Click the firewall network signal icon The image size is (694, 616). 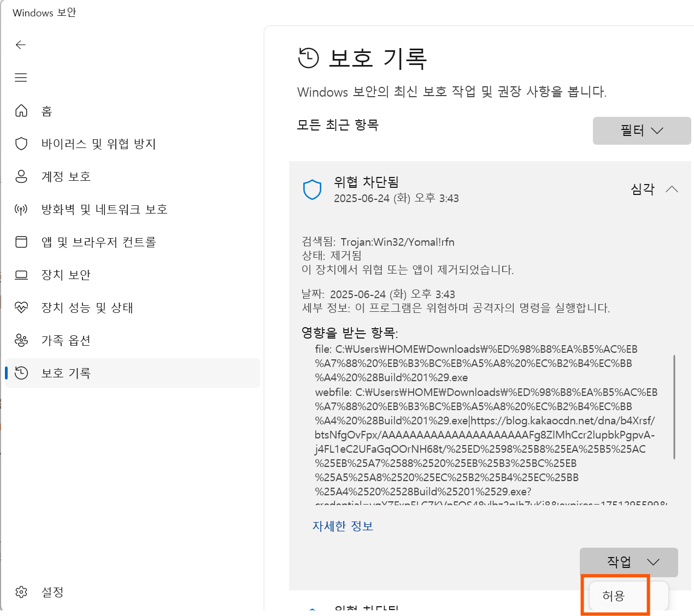[x=21, y=209]
